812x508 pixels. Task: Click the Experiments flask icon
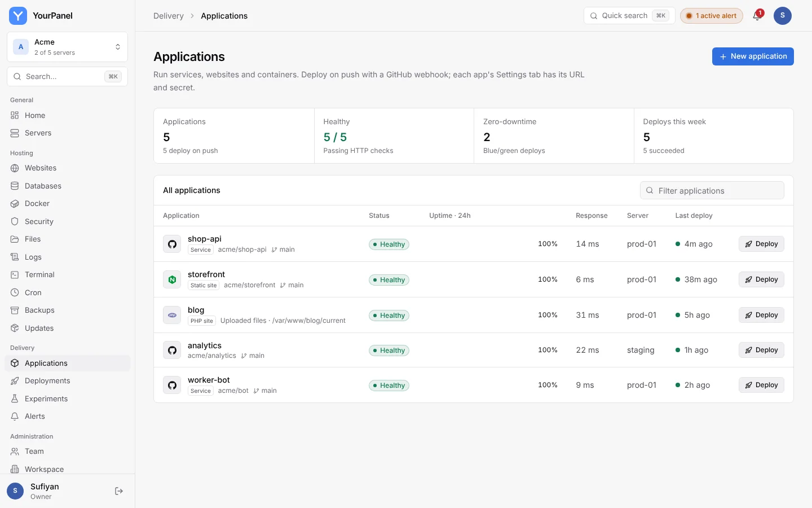[15, 398]
